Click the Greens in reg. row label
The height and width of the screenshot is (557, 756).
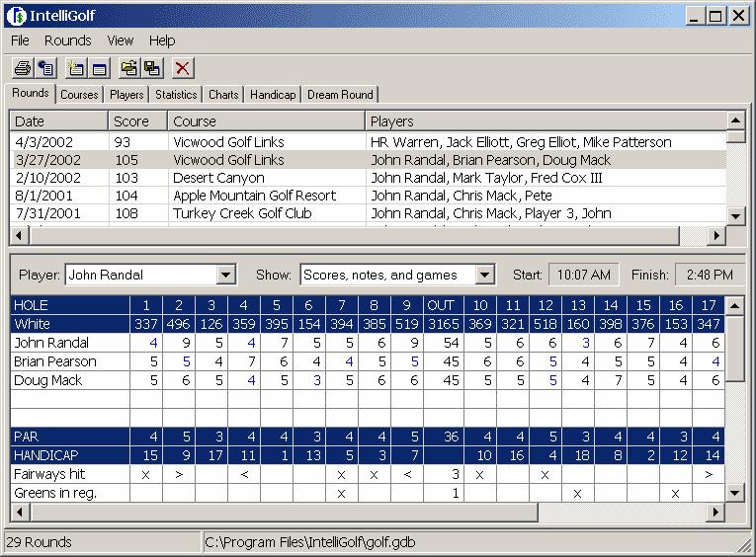point(55,493)
